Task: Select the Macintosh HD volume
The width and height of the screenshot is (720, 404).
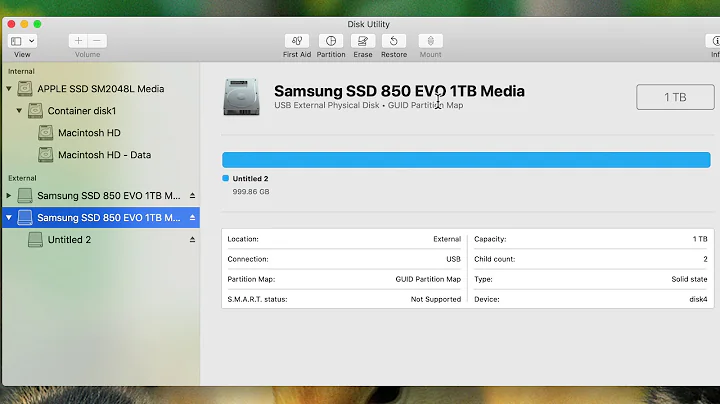Action: point(89,133)
